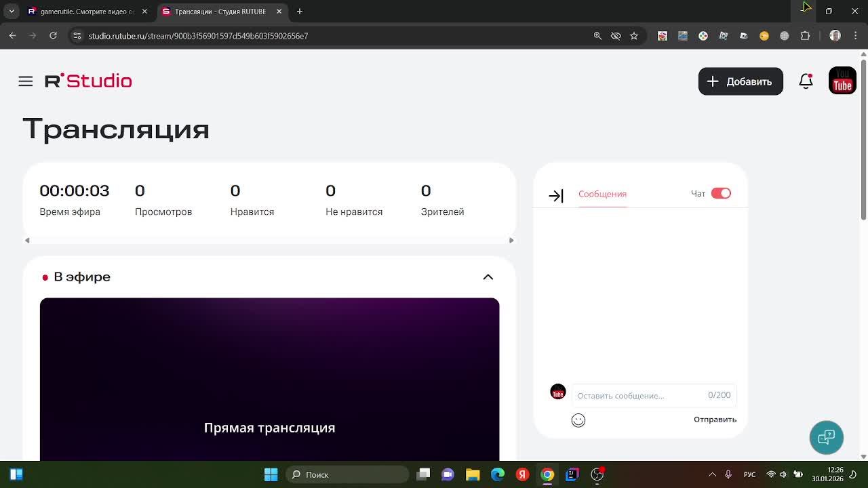The image size is (868, 488).
Task: Open the Windows Start menu
Action: [x=271, y=474]
